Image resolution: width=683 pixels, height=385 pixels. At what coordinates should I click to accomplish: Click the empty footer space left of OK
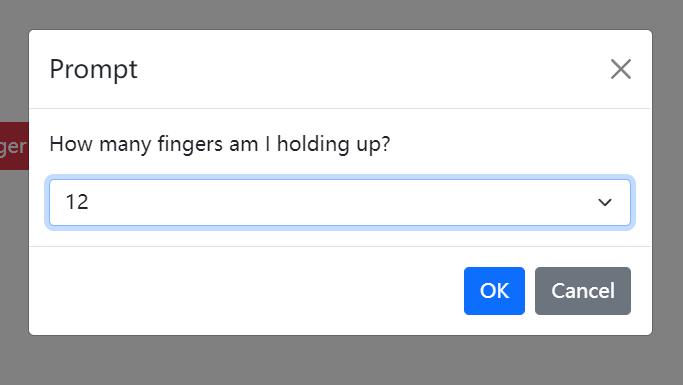point(246,291)
